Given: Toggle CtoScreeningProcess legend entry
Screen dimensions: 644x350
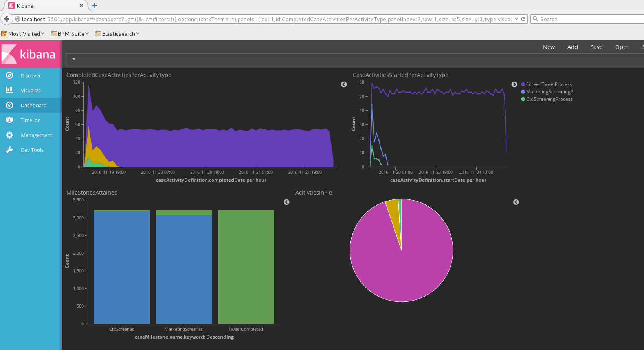Looking at the screenshot, I should point(549,99).
